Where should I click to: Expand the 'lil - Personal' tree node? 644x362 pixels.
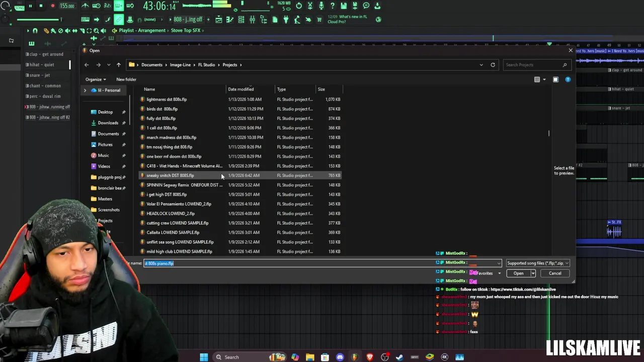point(85,90)
